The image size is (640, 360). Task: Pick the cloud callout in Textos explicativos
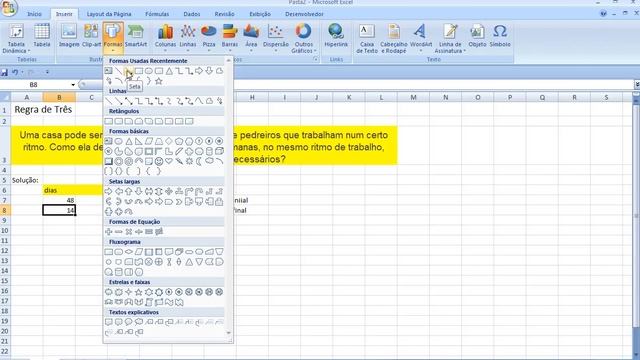139,322
